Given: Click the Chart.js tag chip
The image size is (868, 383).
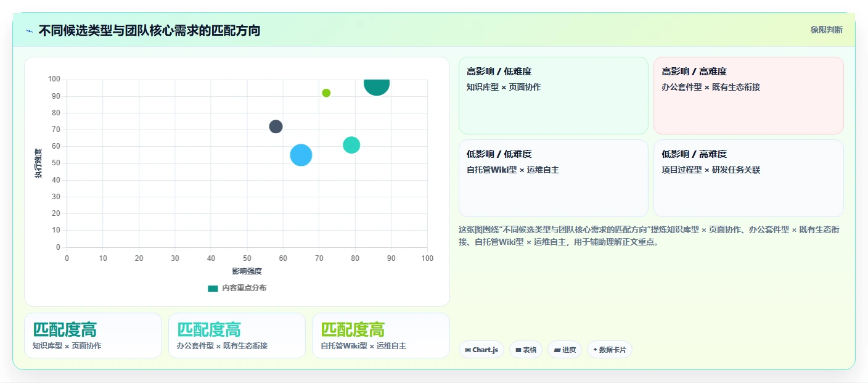Looking at the screenshot, I should coord(481,350).
